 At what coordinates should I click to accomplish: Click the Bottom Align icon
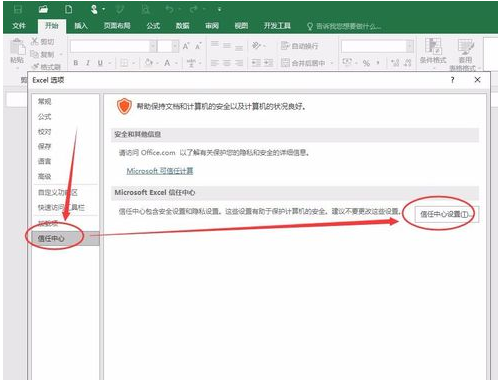[239, 48]
